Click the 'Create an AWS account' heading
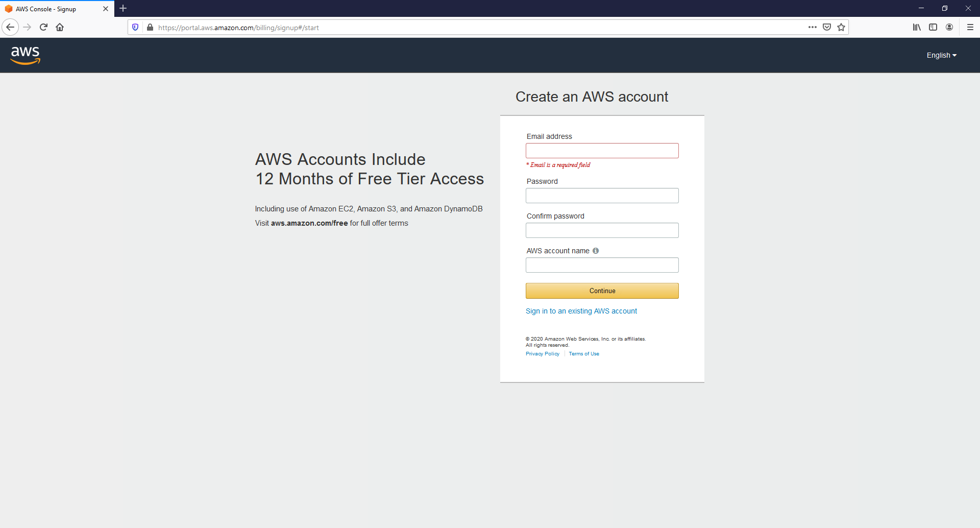This screenshot has width=980, height=528. coord(592,97)
